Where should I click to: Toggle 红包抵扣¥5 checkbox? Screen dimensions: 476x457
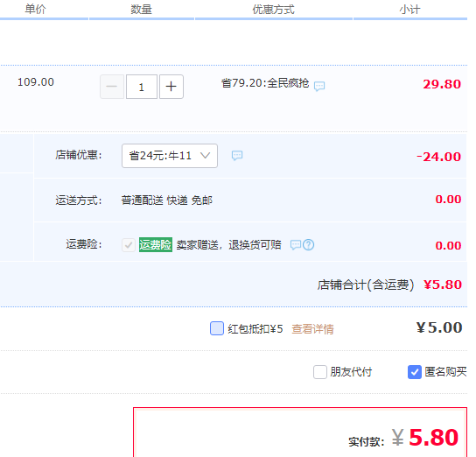pos(217,328)
